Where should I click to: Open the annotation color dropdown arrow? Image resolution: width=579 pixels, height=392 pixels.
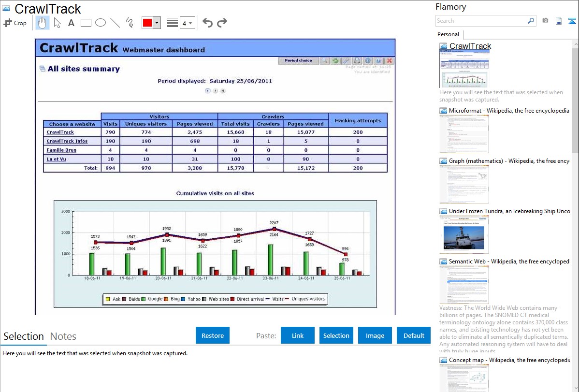tap(157, 23)
